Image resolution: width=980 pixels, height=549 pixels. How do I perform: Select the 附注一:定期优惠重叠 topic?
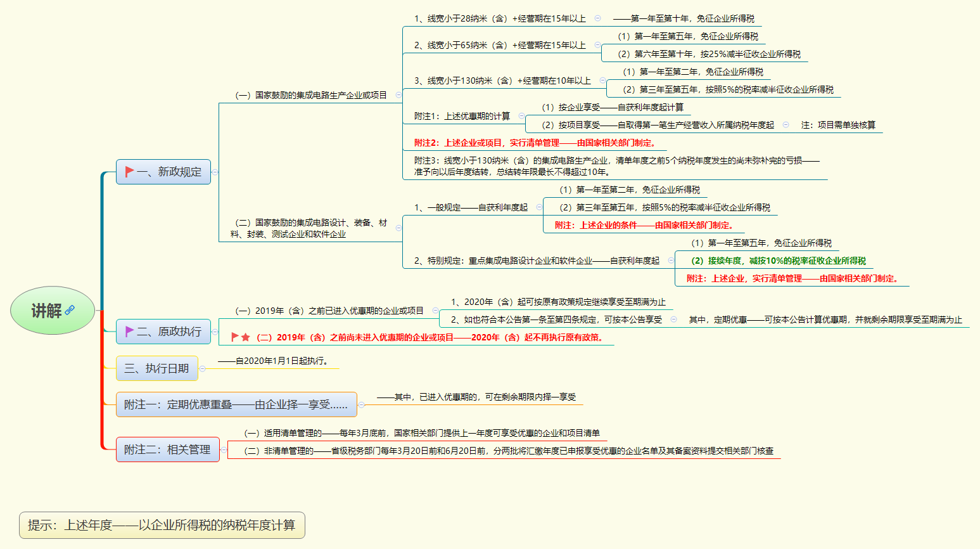pos(236,404)
